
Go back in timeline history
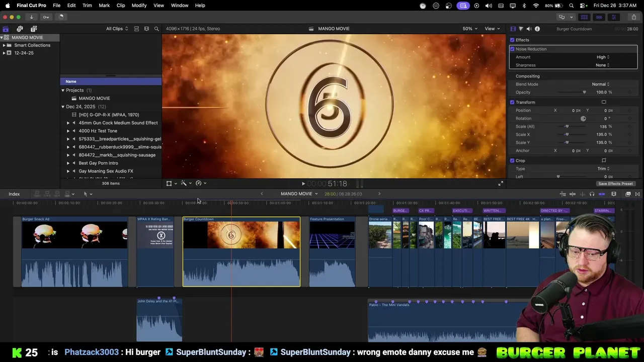(262, 194)
